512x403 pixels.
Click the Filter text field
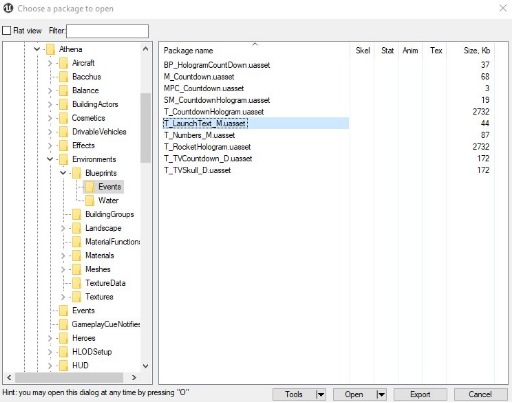click(x=107, y=31)
